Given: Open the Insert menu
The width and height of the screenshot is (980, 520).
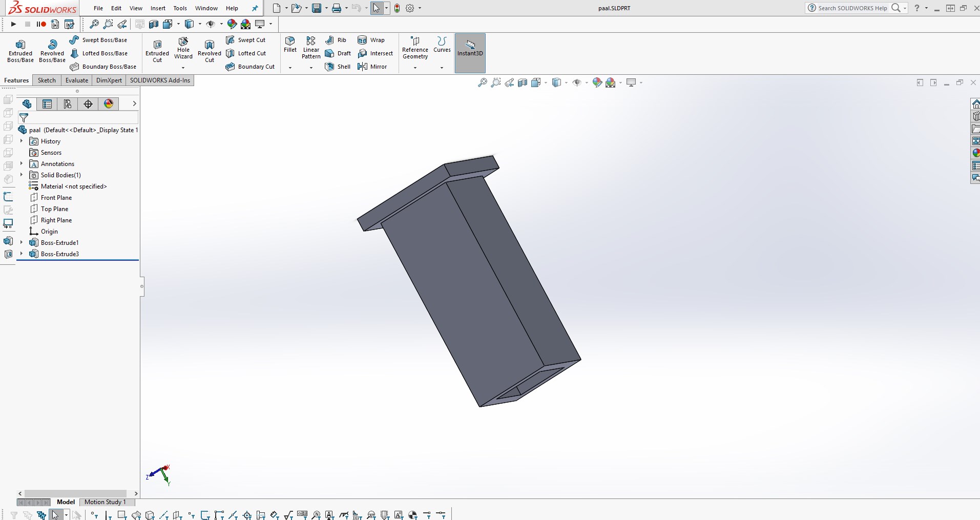Looking at the screenshot, I should 158,8.
